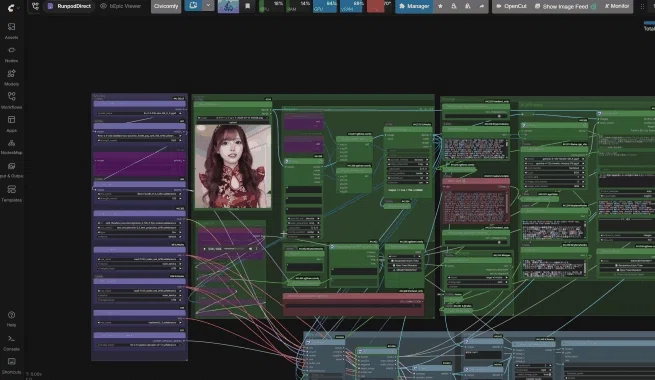The height and width of the screenshot is (380, 655).
Task: Expand the Apps sidebar panel
Action: (x=11, y=124)
